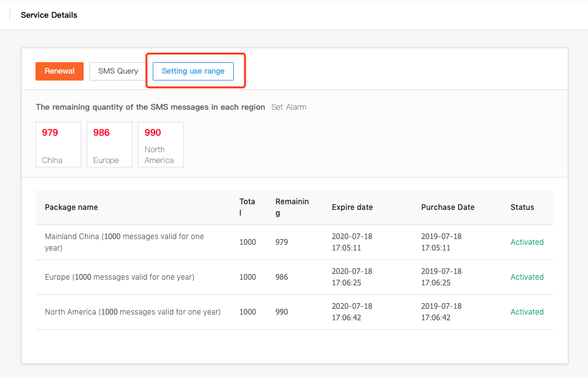Select the Europe remaining quantity card
The height and width of the screenshot is (378, 588).
pos(110,145)
